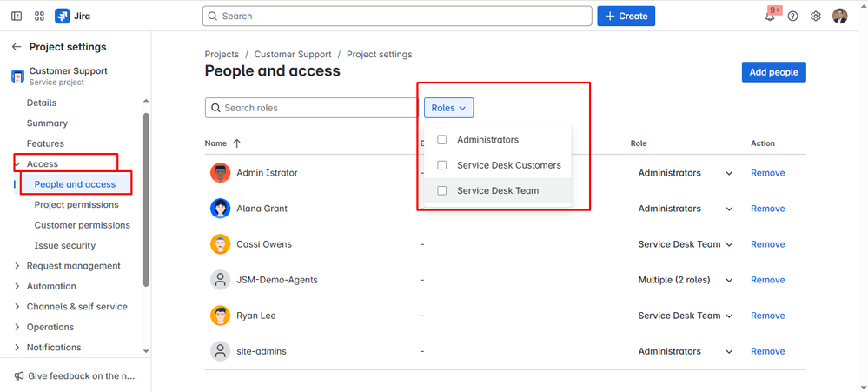Open Customer permissions in sidebar
Viewport: 868px width, 392px height.
click(82, 225)
